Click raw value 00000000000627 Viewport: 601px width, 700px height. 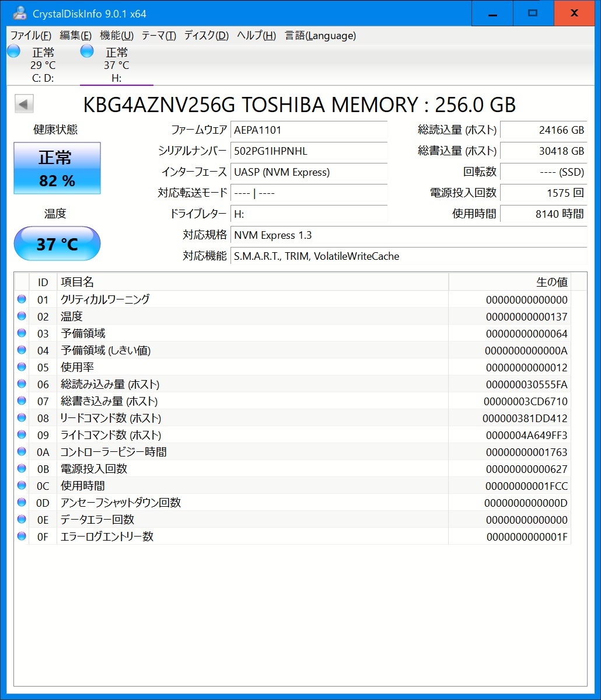[x=526, y=469]
